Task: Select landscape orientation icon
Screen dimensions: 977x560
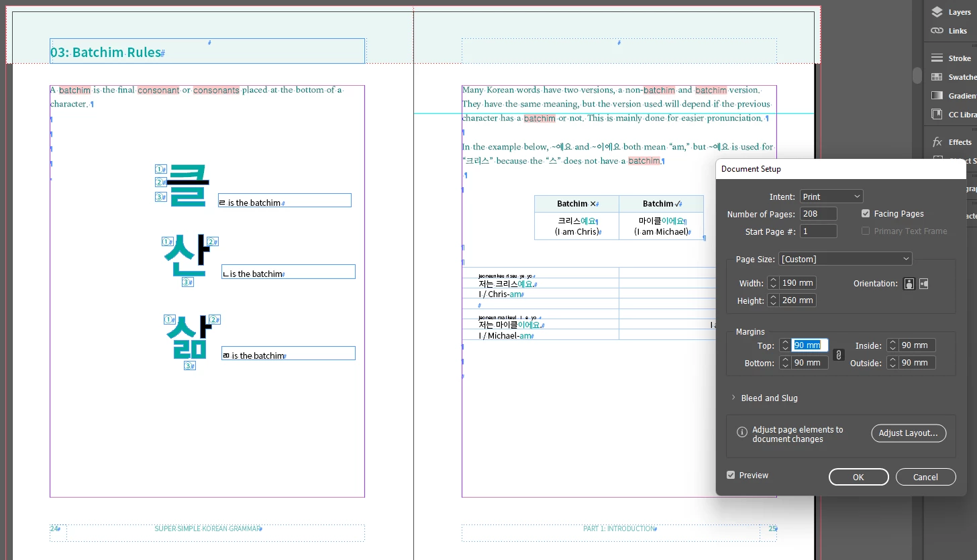Action: (924, 284)
